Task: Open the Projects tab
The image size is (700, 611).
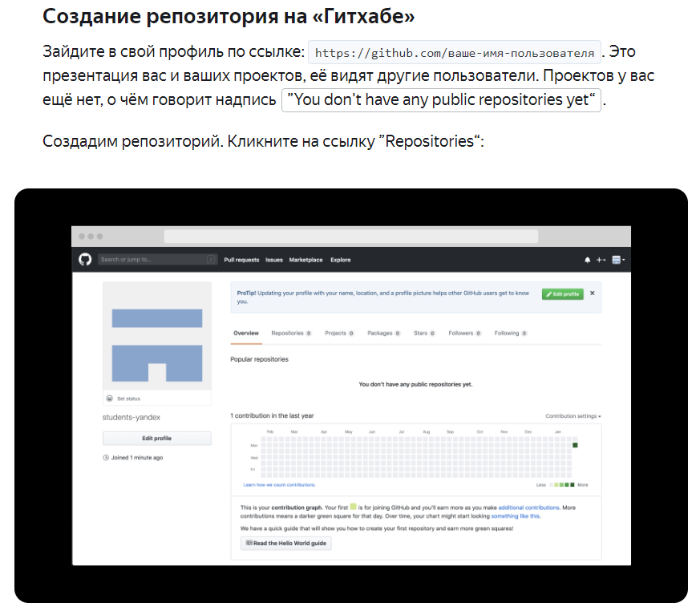Action: coord(339,334)
